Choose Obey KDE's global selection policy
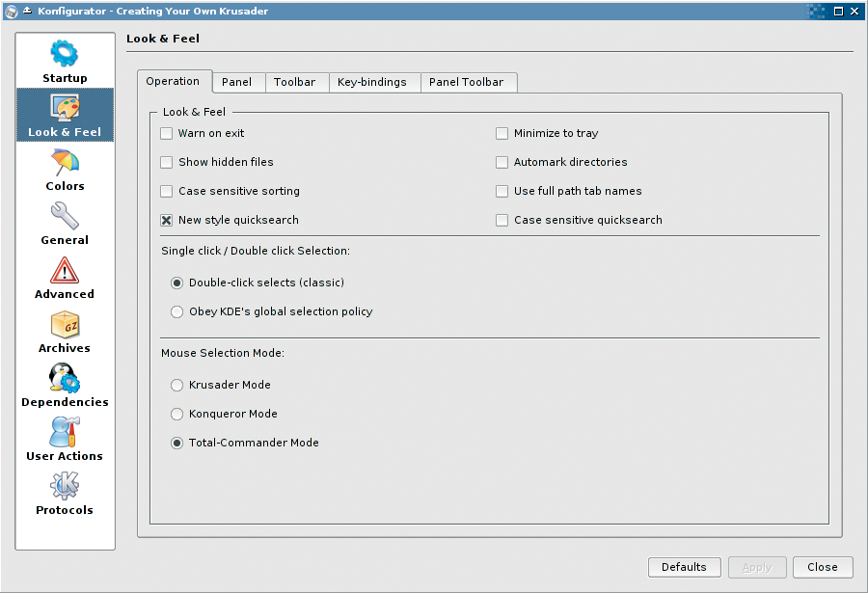The width and height of the screenshot is (868, 593). [177, 311]
